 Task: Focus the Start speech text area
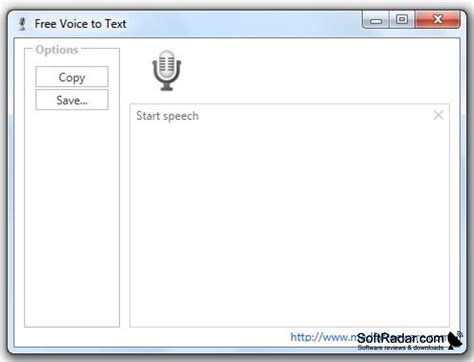click(x=289, y=215)
